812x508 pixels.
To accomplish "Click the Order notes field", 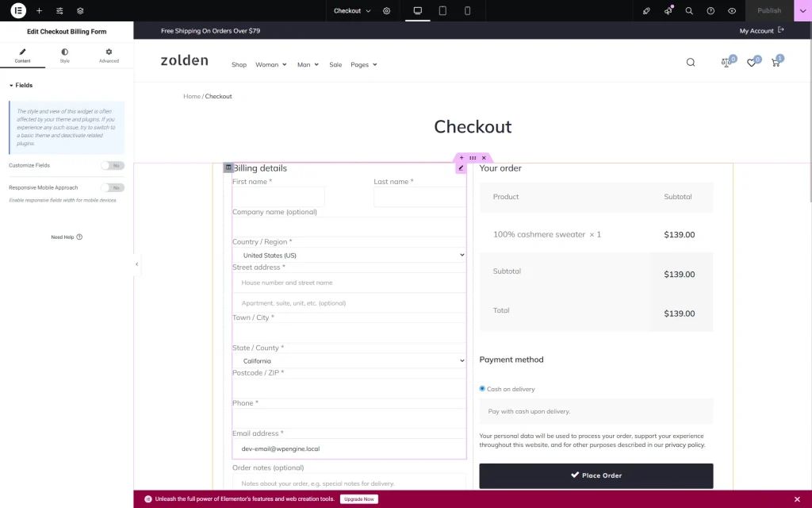I will coord(349,483).
